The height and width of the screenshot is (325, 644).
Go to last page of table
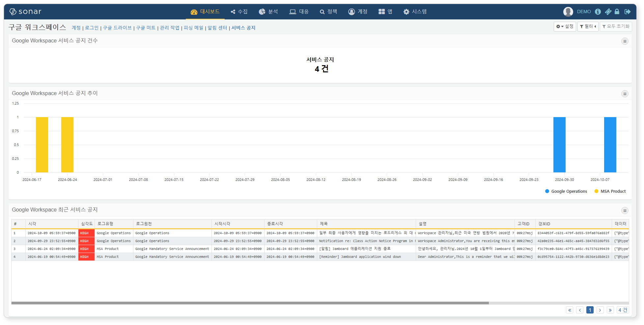click(610, 310)
